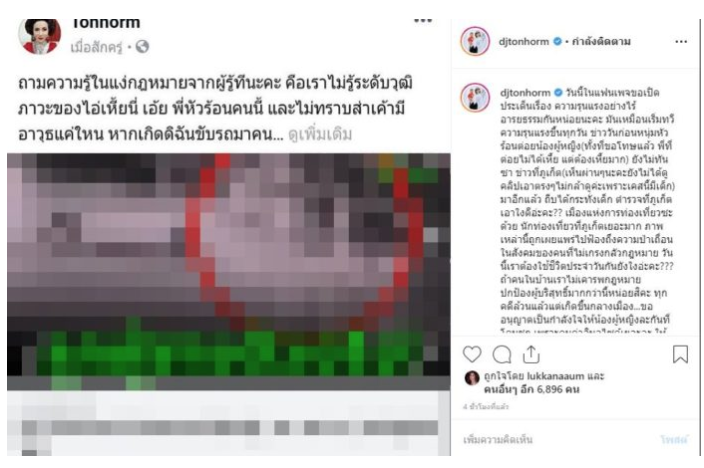Open djtonhorm header profile avatar
This screenshot has width=704, height=468.
(x=475, y=41)
